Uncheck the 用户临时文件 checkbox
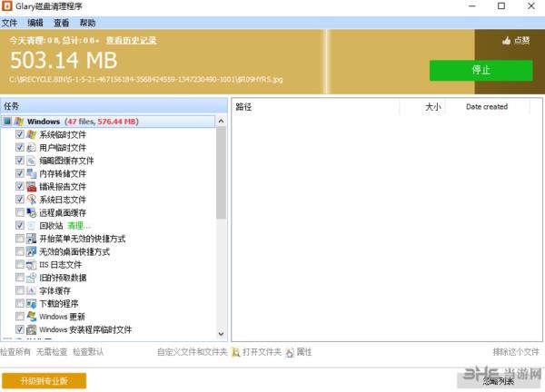The height and width of the screenshot is (392, 545). point(20,147)
